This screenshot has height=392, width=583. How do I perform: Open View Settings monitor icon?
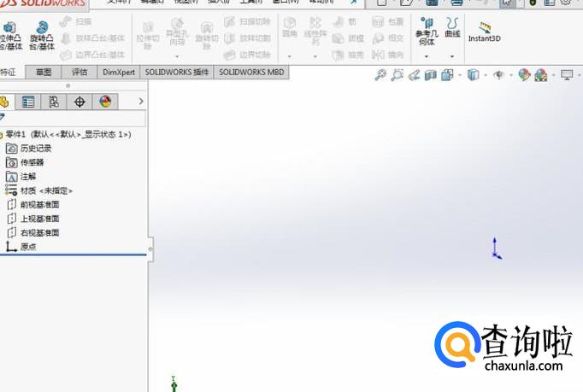[x=567, y=74]
